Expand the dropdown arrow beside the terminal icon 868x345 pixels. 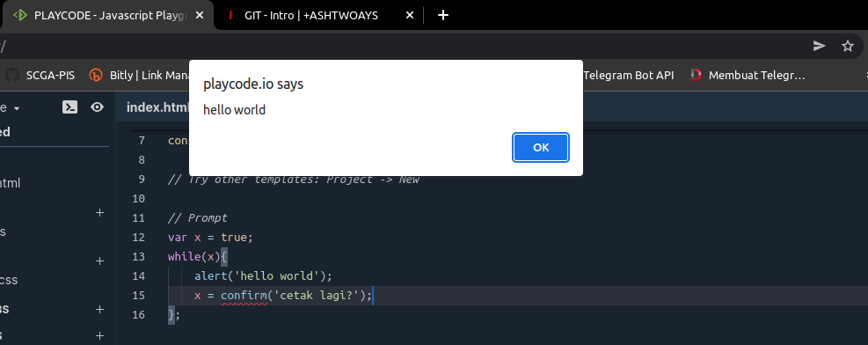tap(17, 108)
